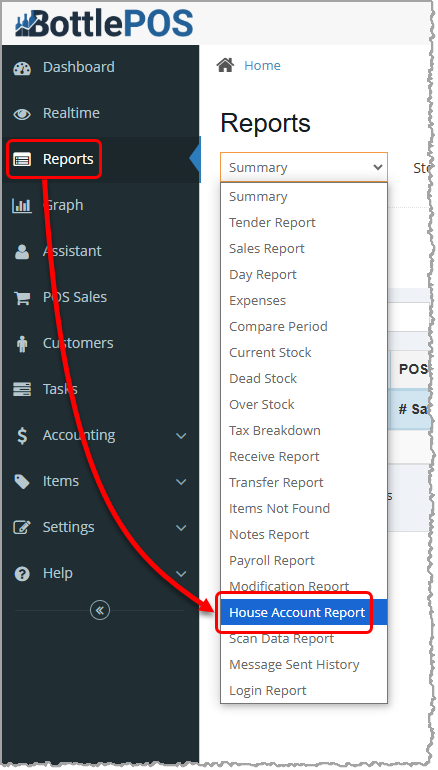Click the Graph bar chart icon
The width and height of the screenshot is (438, 770).
tap(22, 206)
